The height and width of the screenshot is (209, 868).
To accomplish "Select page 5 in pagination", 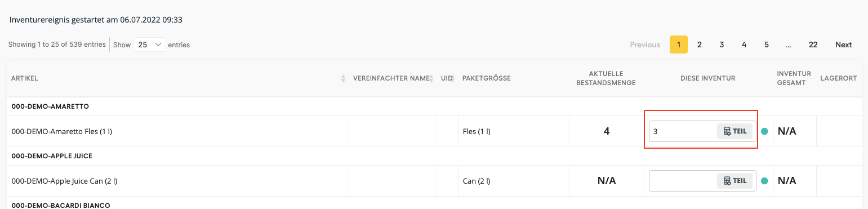I will 767,45.
